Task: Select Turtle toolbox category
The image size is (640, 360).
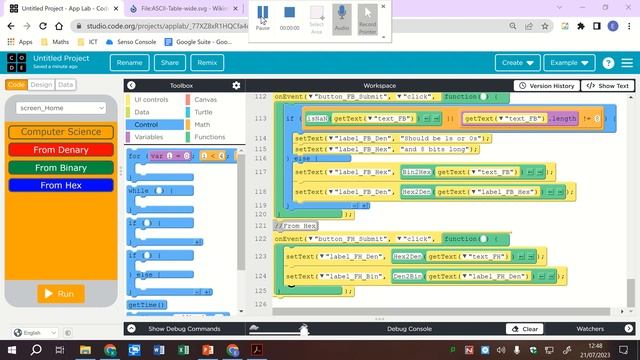Action: pos(203,112)
